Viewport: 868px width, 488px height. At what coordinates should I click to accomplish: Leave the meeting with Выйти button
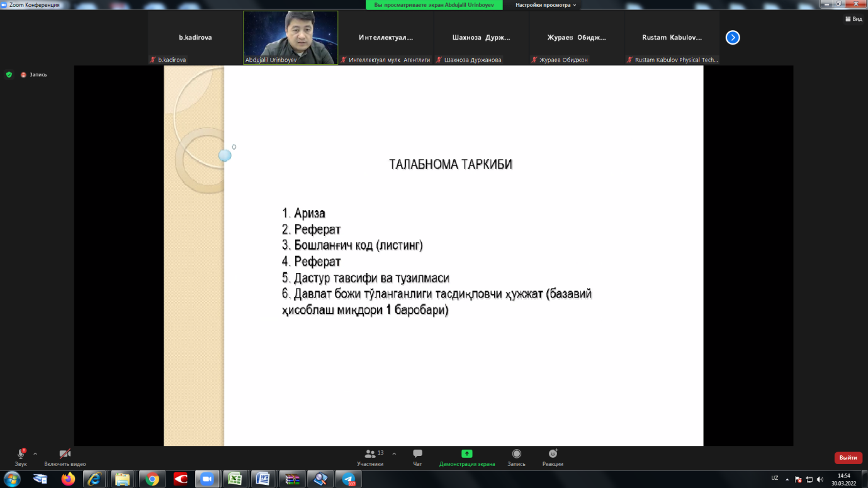click(848, 458)
